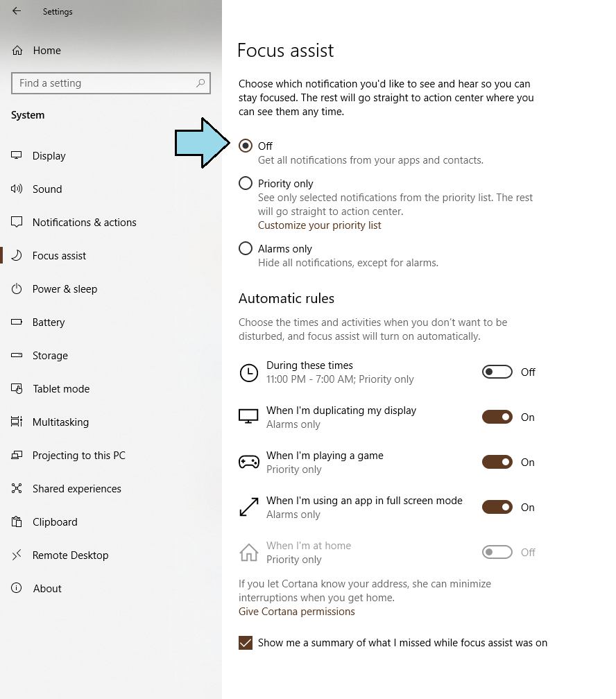Click the Battery icon in sidebar
The height and width of the screenshot is (699, 616).
point(17,322)
